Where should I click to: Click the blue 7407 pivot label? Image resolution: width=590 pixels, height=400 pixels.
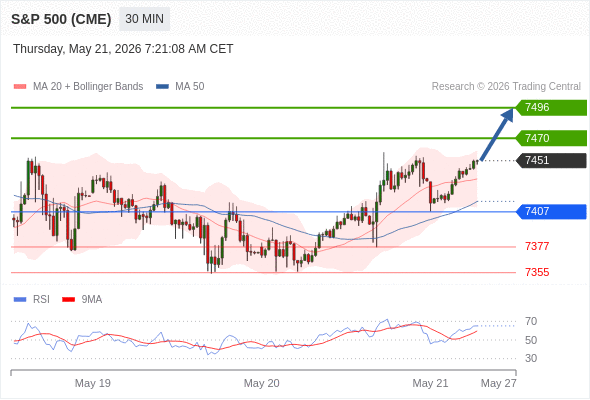pyautogui.click(x=551, y=211)
